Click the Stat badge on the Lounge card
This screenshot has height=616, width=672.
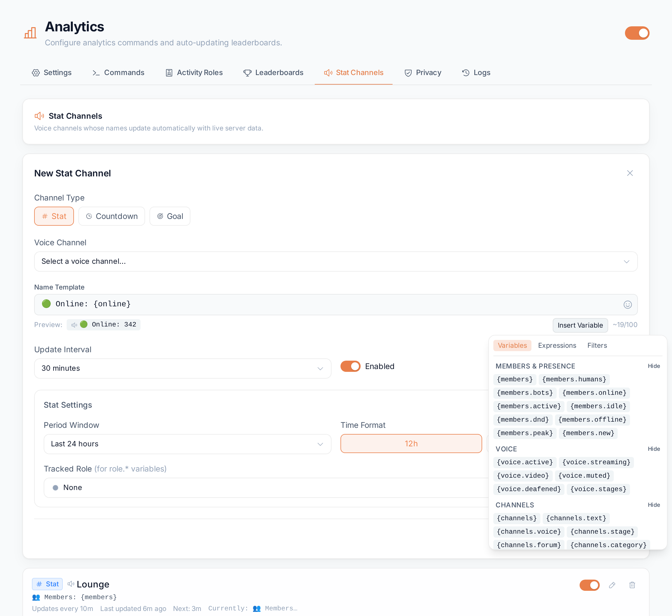coord(47,584)
